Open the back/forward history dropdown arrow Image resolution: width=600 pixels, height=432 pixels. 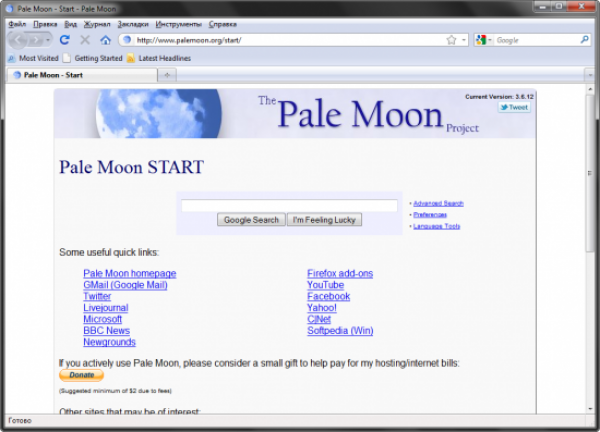coord(48,40)
